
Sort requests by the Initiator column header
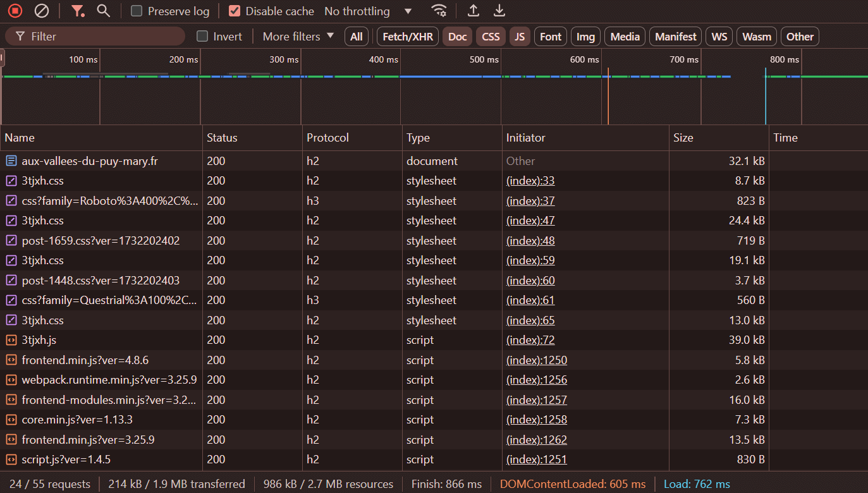pos(585,138)
